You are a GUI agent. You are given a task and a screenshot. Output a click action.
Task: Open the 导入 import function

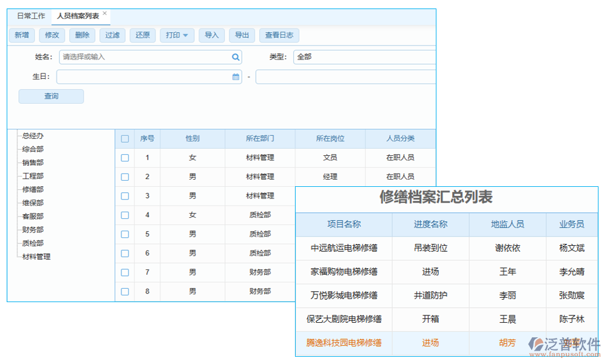211,35
